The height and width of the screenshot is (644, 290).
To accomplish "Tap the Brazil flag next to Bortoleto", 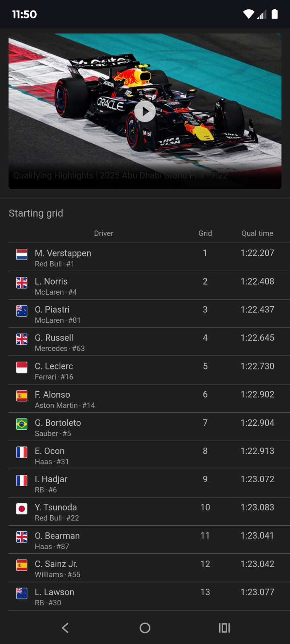I will (22, 424).
